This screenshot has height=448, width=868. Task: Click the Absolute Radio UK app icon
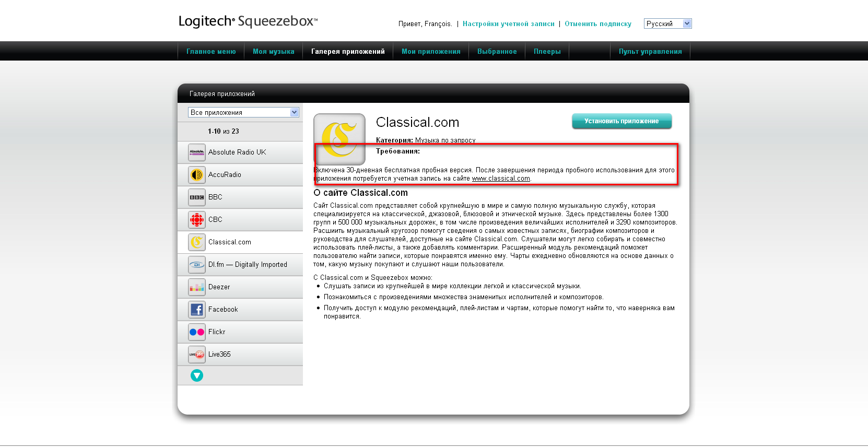click(197, 152)
